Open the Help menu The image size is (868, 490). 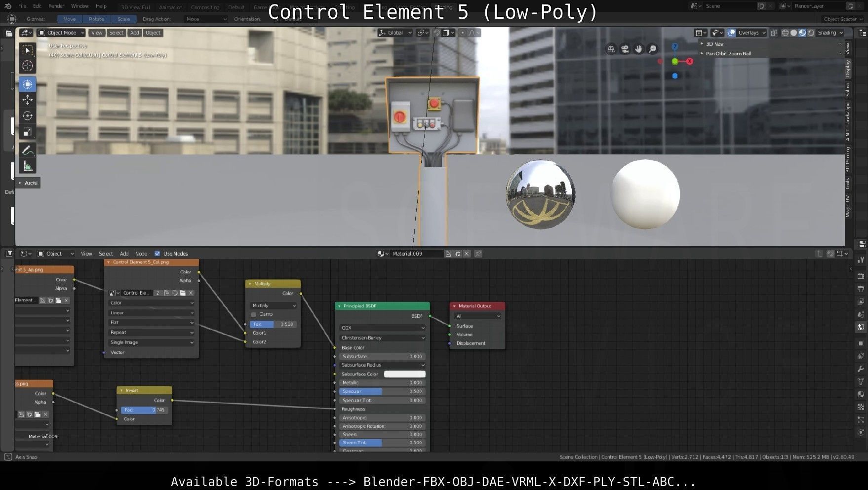pos(101,6)
